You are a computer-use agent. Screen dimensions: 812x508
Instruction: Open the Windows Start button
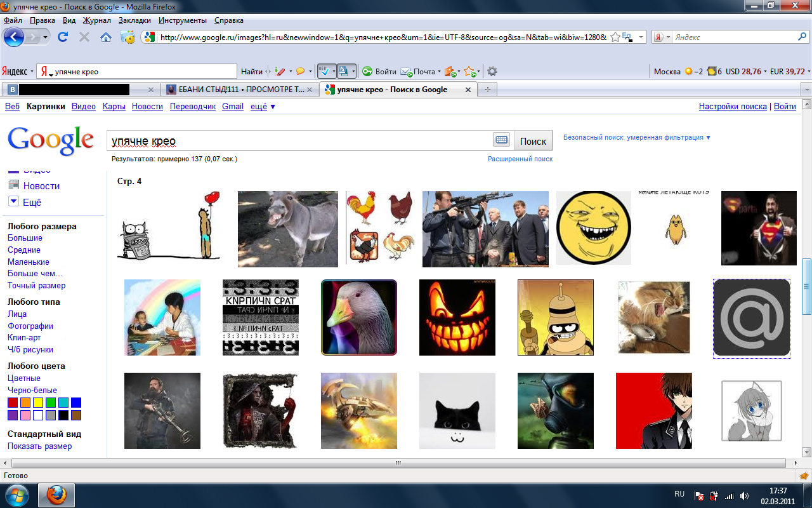pos(16,495)
